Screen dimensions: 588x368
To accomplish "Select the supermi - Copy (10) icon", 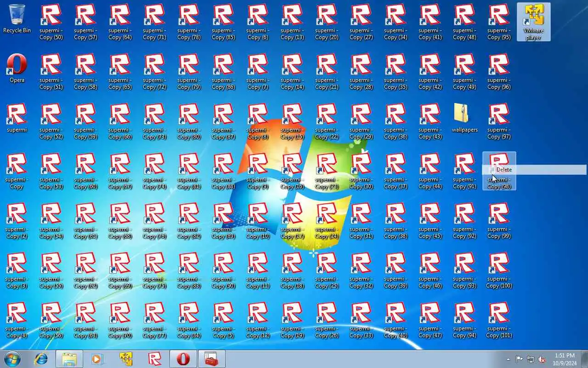I will point(258,220).
